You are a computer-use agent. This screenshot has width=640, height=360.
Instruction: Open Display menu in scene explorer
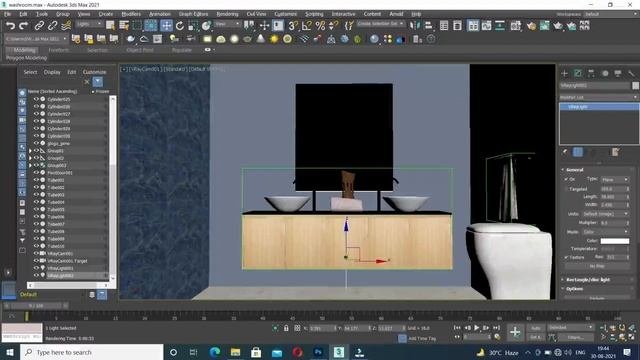(52, 72)
